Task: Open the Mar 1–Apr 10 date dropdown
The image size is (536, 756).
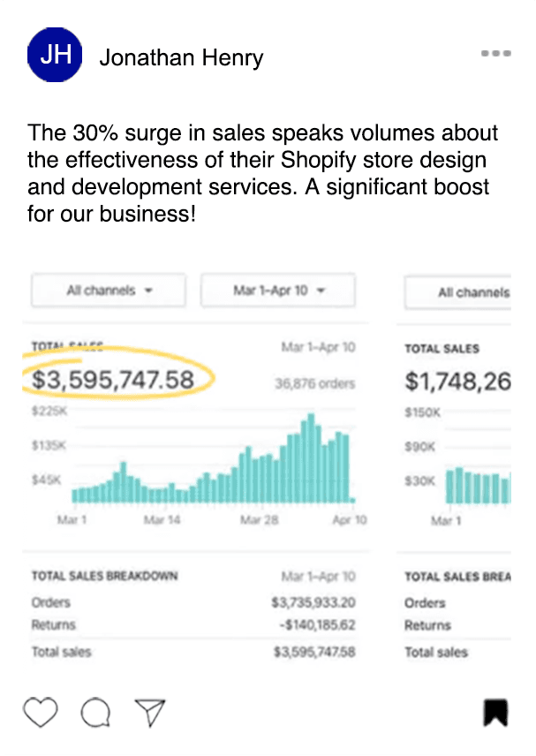Action: (x=278, y=291)
